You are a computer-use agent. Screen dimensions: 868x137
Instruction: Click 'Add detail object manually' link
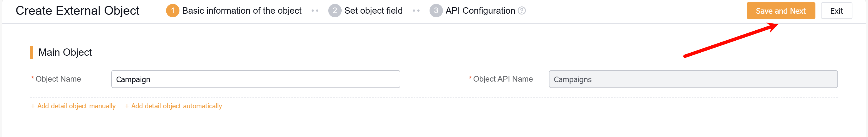point(73,106)
